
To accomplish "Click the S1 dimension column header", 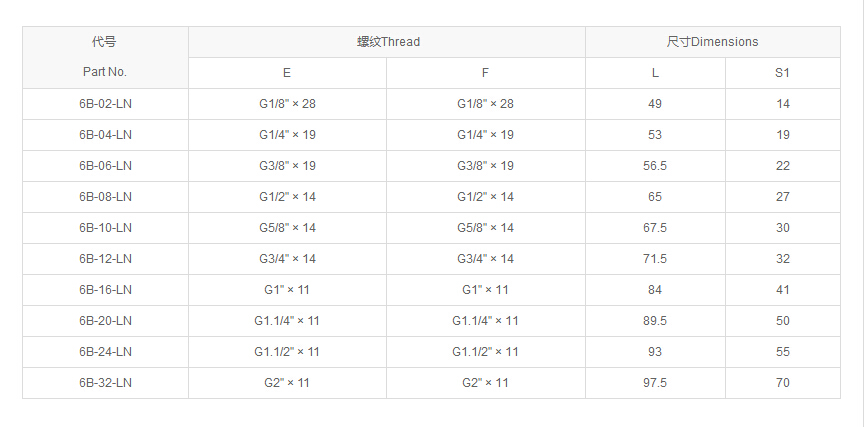I will click(x=782, y=73).
